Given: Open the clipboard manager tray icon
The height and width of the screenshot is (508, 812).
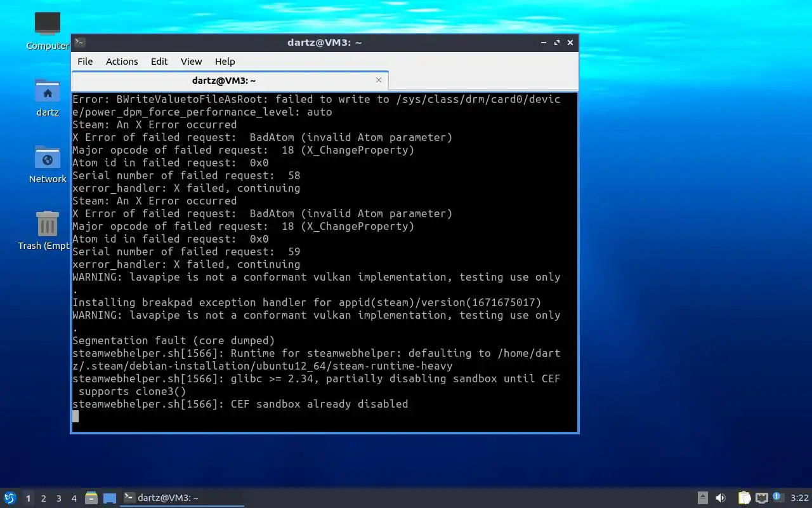Looking at the screenshot, I should click(x=744, y=498).
